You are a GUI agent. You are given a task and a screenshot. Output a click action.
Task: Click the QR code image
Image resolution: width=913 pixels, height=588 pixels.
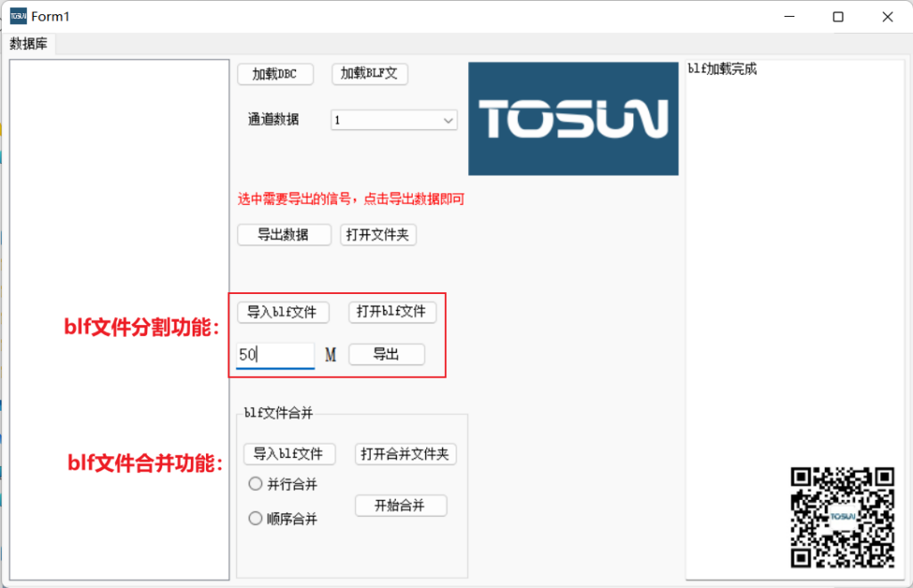[842, 517]
